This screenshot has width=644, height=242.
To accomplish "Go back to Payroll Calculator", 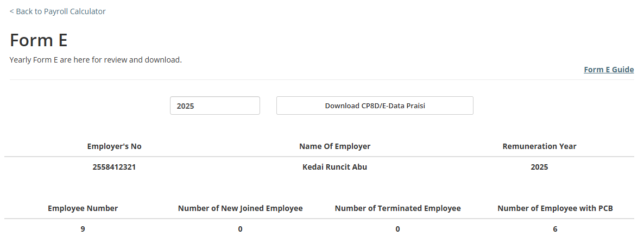I will point(58,11).
